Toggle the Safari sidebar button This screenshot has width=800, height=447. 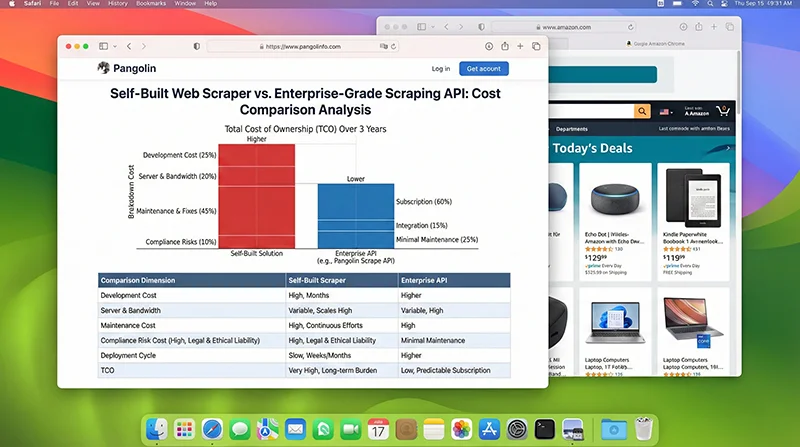102,46
